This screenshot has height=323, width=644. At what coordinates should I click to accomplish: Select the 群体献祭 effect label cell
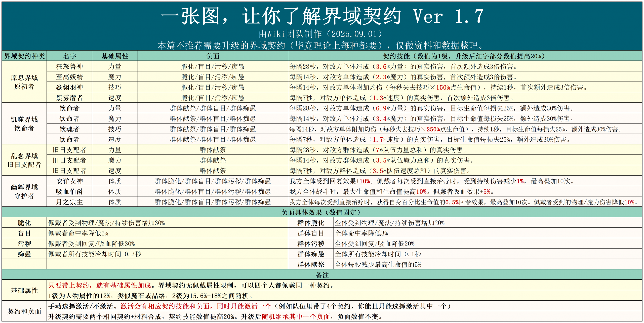[x=311, y=264]
